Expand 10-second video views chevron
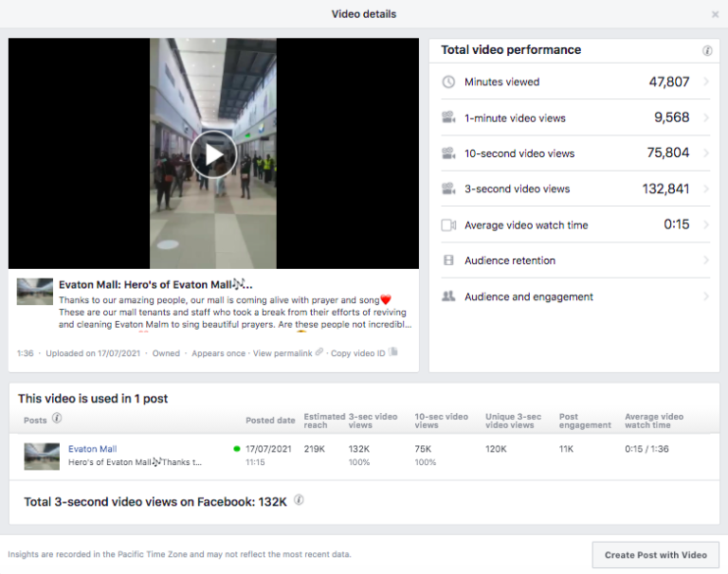 705,152
